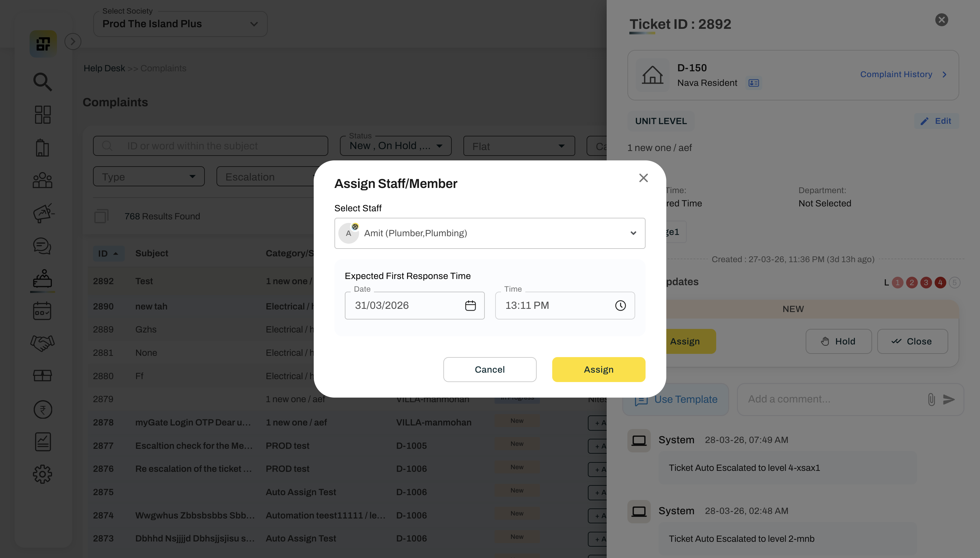Screen dimensions: 980x558
Task: Put the ticket on Hold
Action: [x=839, y=342]
